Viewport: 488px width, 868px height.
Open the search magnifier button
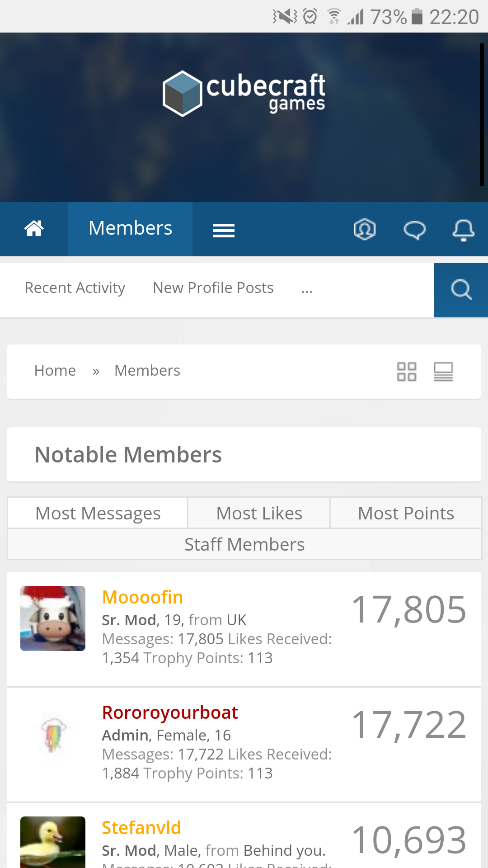pyautogui.click(x=461, y=290)
